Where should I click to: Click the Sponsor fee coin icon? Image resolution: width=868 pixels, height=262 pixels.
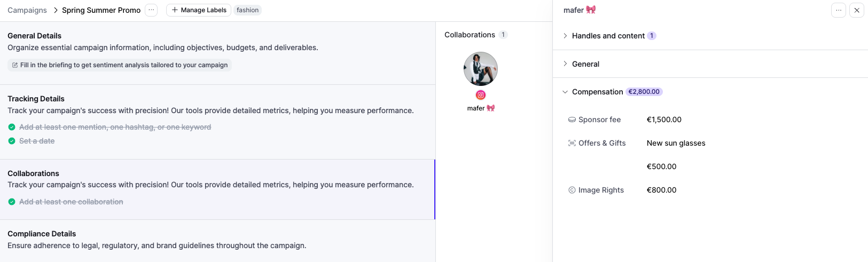(x=572, y=120)
